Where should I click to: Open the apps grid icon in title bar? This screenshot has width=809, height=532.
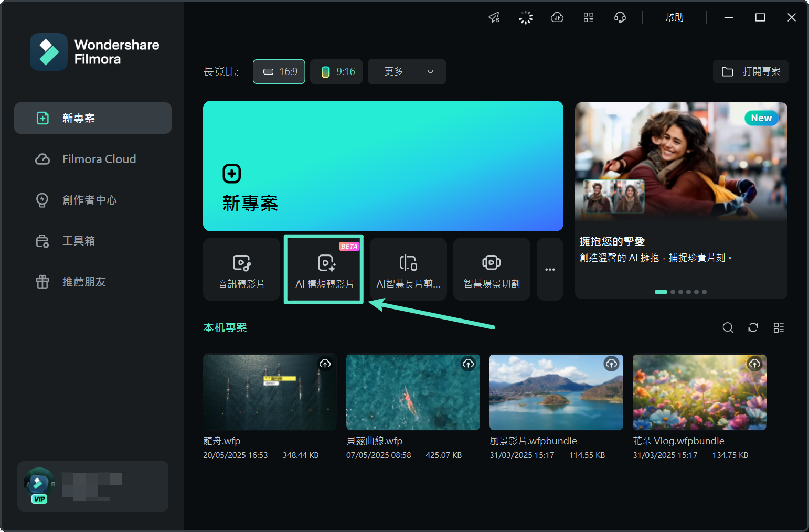589,17
